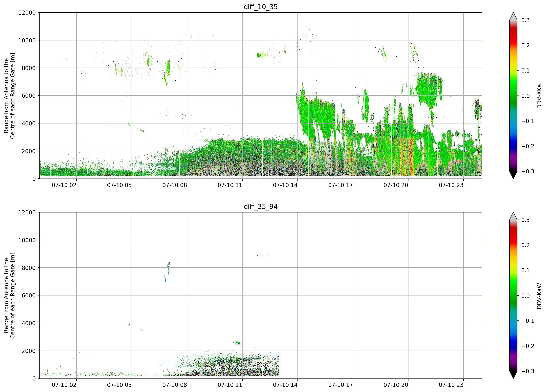Screen dimensions: 546x392
Task: Select the "07-10 14" tick under diff_10_35
Action: 285,185
